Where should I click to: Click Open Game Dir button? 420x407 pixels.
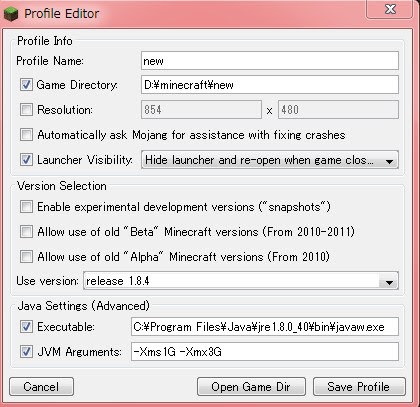pyautogui.click(x=251, y=387)
